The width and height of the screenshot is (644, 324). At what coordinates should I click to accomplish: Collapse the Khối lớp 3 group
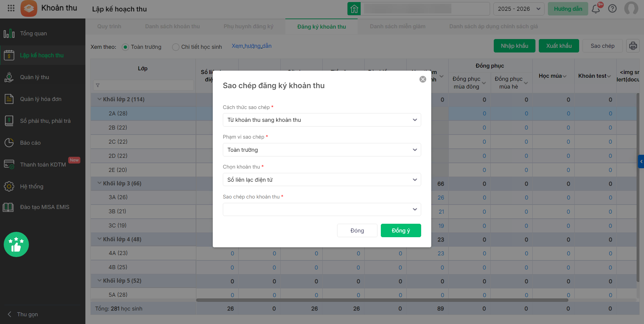(99, 183)
